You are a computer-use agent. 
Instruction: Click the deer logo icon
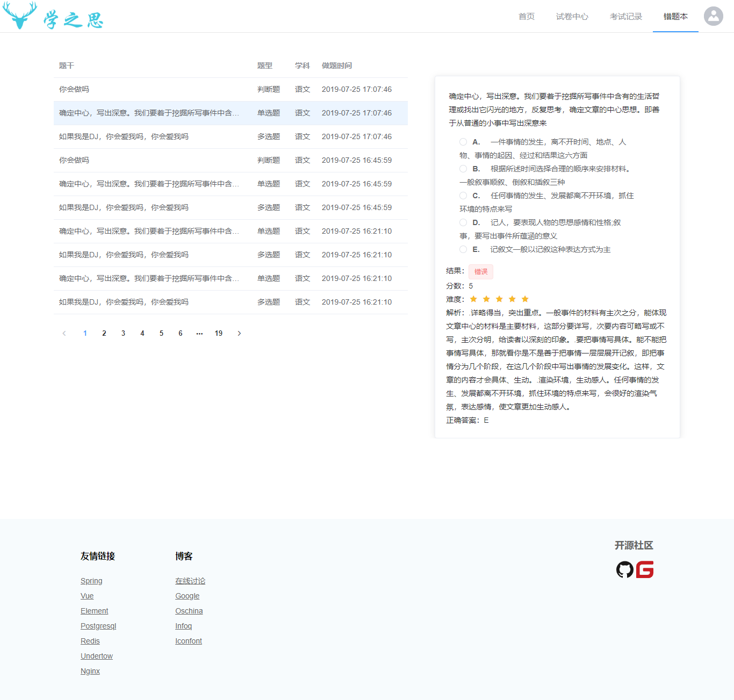(x=20, y=16)
